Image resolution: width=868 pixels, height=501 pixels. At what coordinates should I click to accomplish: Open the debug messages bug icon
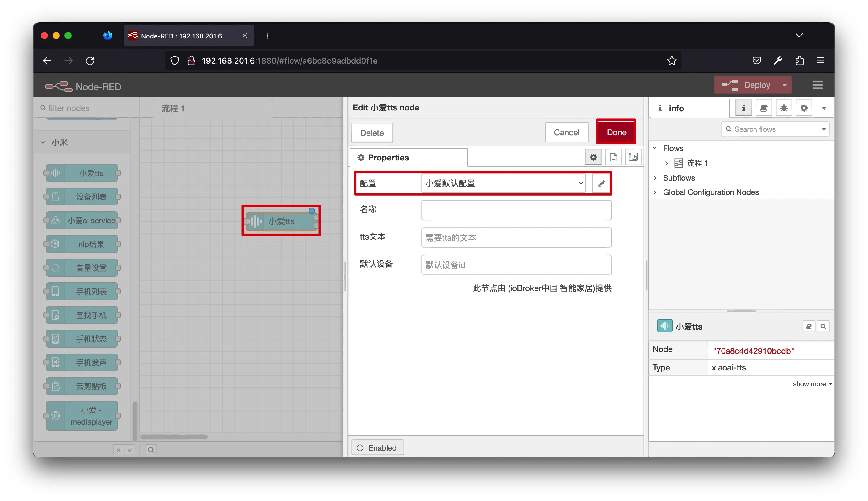784,108
